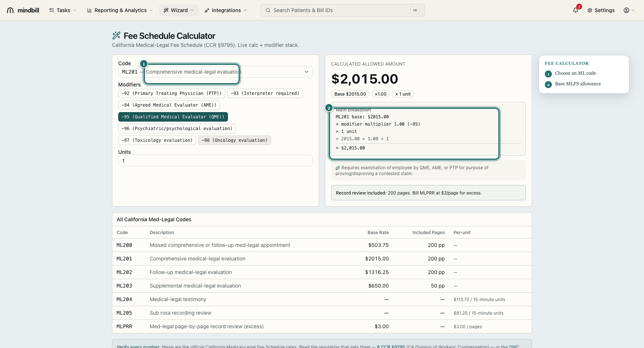
Task: Select the ML204 row code
Action: click(x=124, y=299)
